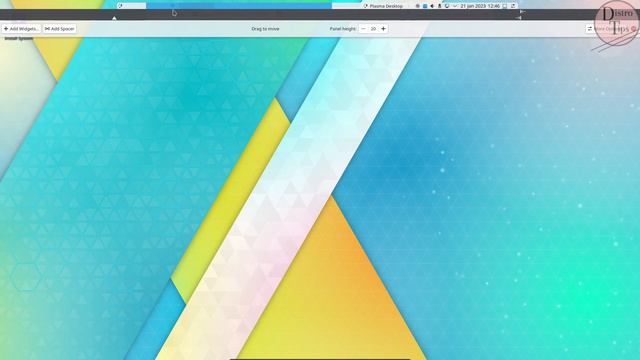Open the Install System desktop icon
Screen dimensions: 640x360
coord(19,38)
